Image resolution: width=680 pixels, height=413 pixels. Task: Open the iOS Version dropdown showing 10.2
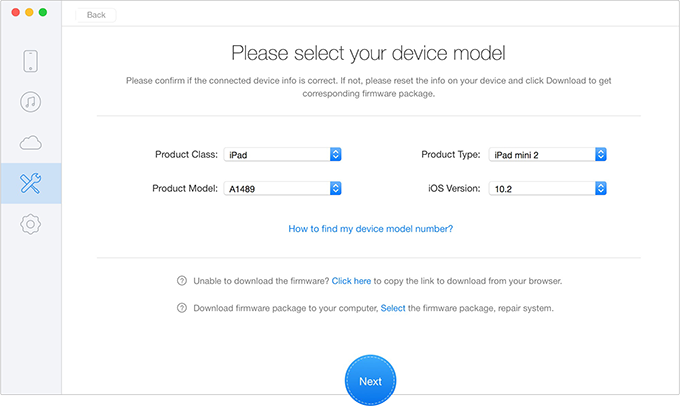[548, 188]
